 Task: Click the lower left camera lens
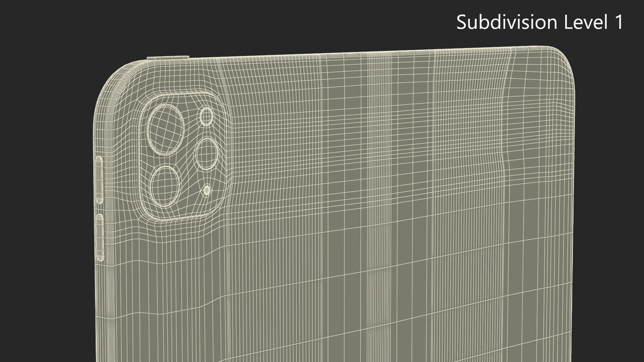164,186
